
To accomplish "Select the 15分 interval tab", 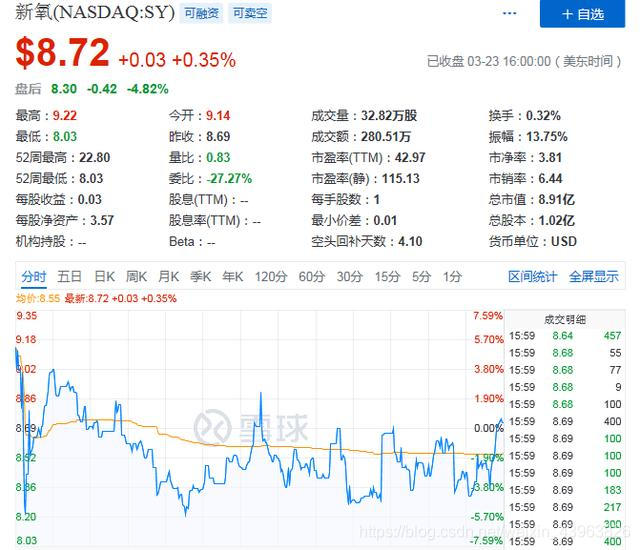I will pyautogui.click(x=387, y=277).
